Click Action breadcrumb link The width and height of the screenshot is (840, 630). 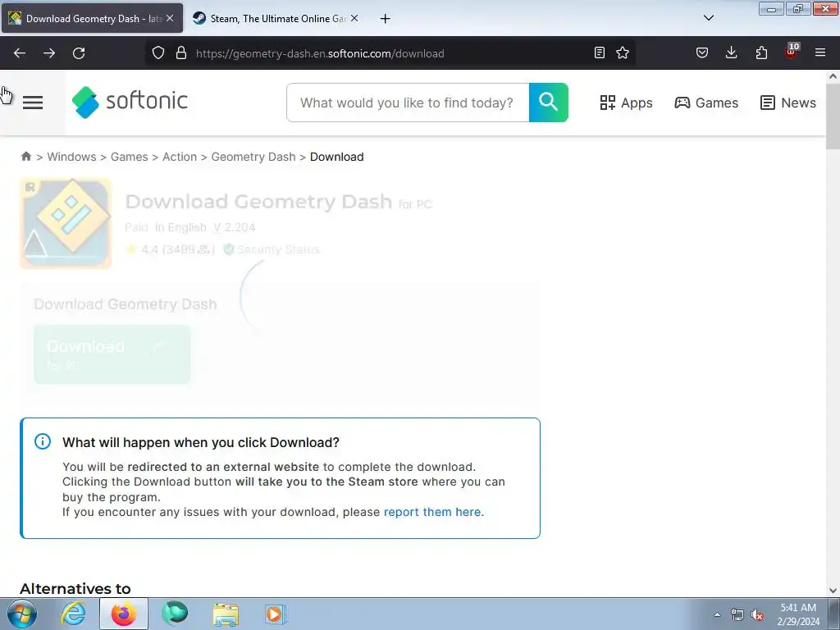[180, 157]
